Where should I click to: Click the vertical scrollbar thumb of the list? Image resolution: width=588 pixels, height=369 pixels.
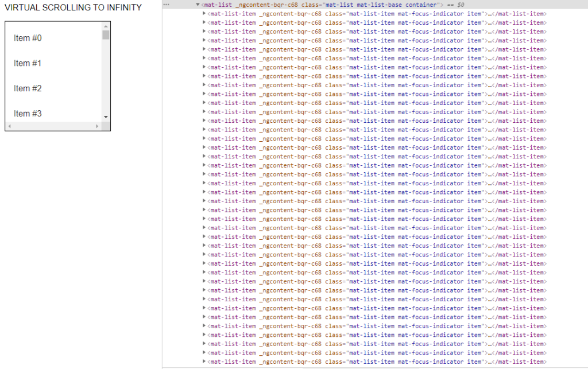pos(106,35)
